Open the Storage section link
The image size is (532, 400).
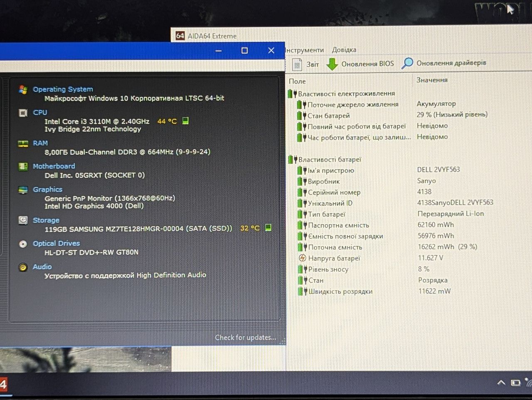46,220
